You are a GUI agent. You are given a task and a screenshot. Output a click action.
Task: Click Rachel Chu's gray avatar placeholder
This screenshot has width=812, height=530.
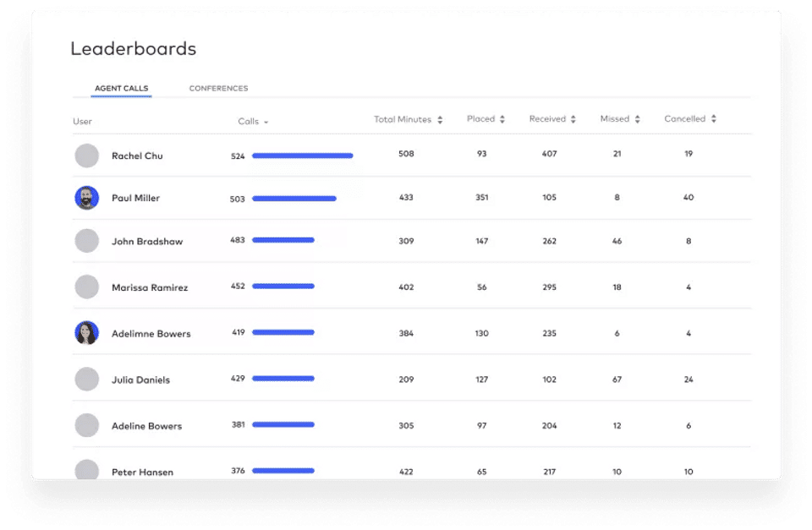(x=87, y=156)
